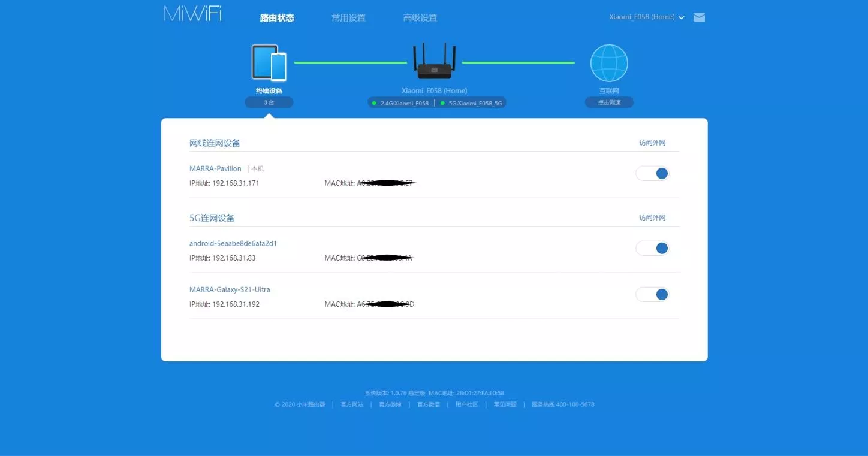Image resolution: width=868 pixels, height=456 pixels.
Task: Click the 点击测速 speed test button
Action: [x=609, y=102]
